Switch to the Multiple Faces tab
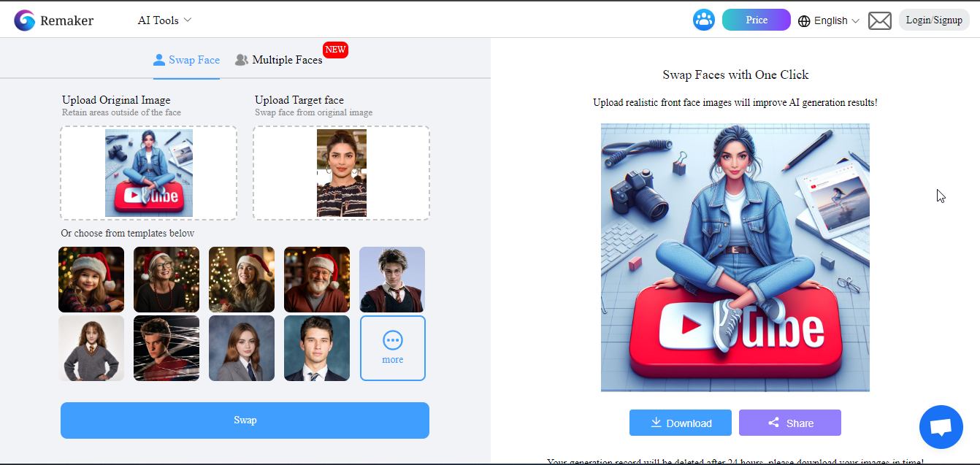This screenshot has width=980, height=465. click(279, 60)
